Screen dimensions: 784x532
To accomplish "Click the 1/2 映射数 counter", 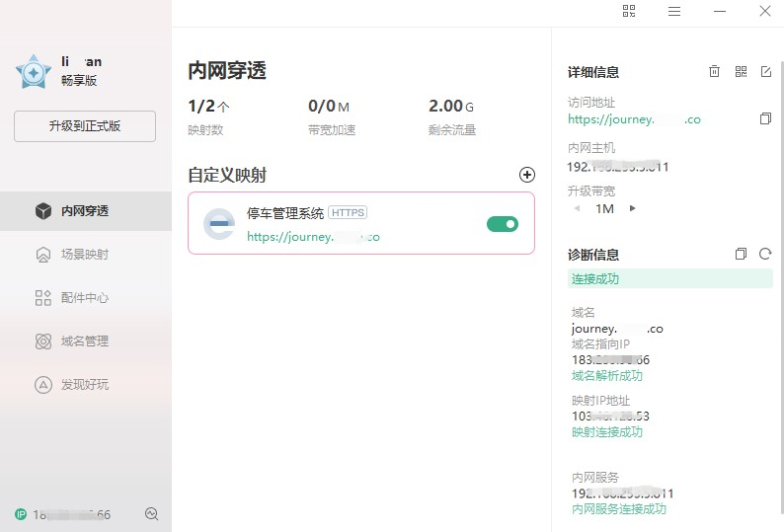I will tap(208, 106).
